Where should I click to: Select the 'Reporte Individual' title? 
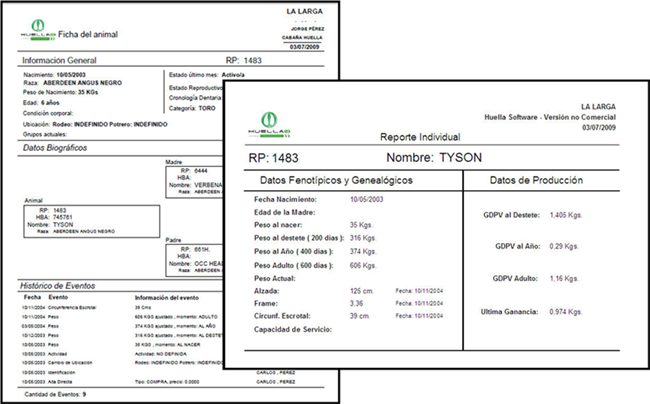[420, 137]
